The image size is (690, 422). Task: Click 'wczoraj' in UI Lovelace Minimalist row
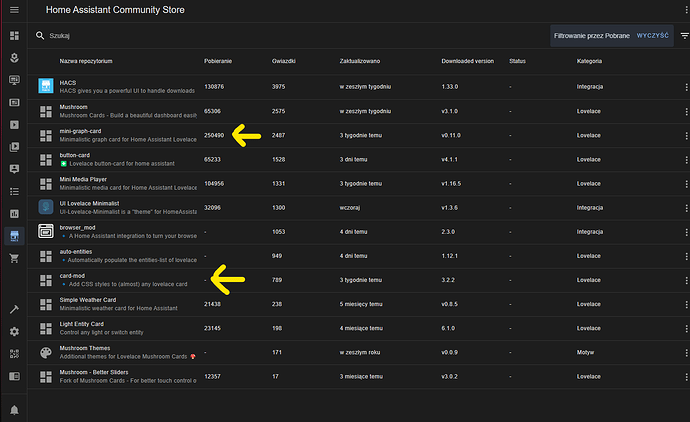tap(349, 208)
